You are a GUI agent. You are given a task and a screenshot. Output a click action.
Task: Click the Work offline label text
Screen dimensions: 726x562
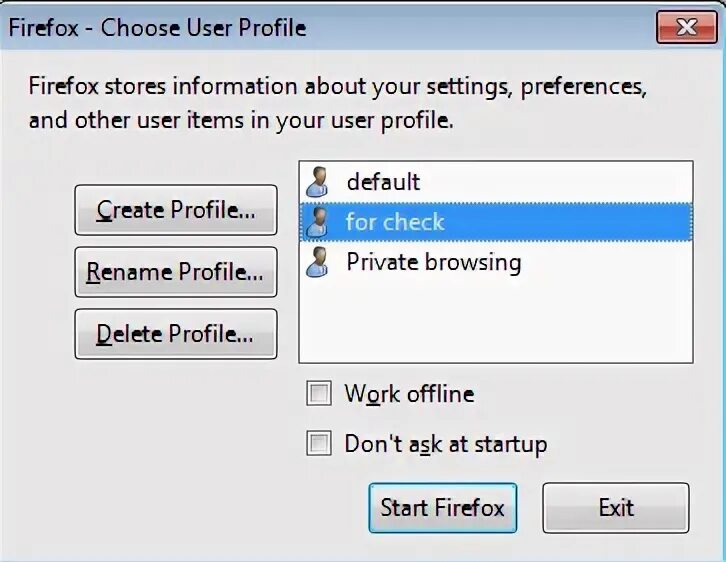tap(409, 394)
